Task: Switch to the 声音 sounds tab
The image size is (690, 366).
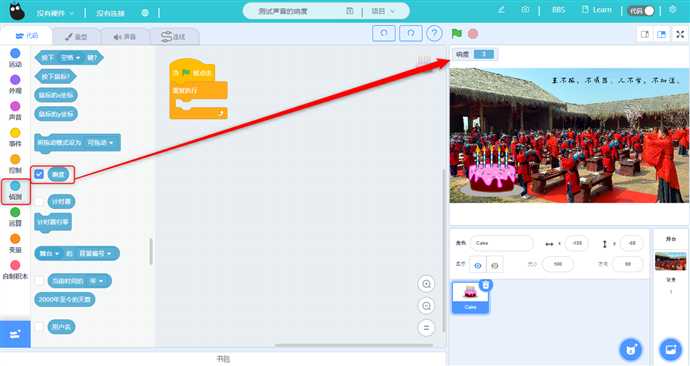Action: 125,37
